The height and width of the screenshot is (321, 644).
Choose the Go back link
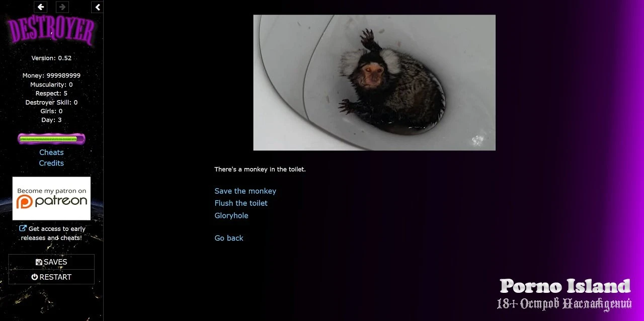pos(229,238)
